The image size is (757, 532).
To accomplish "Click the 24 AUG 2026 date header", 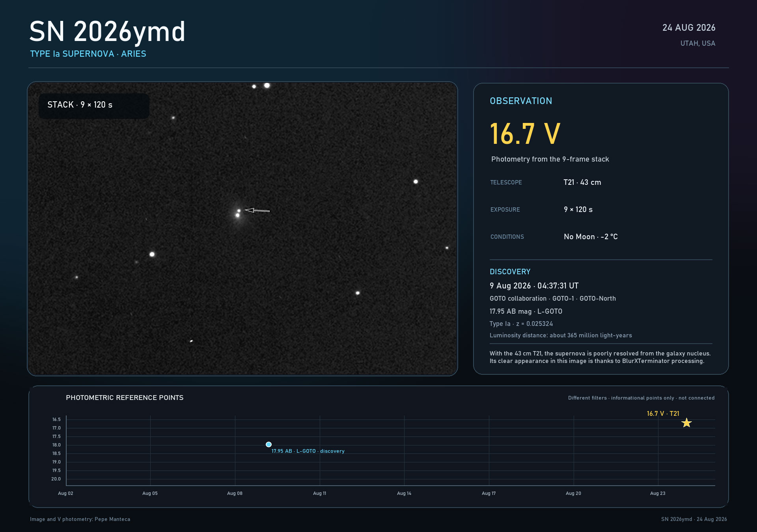I will [x=689, y=28].
